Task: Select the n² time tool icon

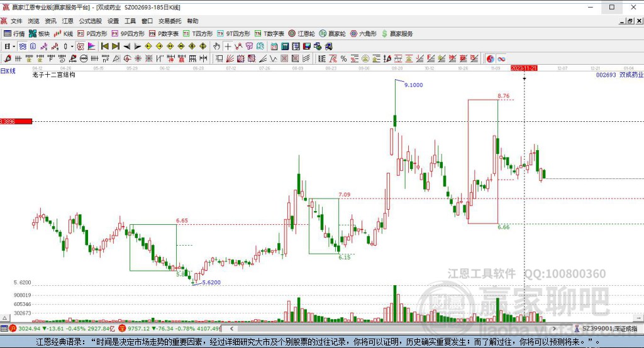Action: 105,58
